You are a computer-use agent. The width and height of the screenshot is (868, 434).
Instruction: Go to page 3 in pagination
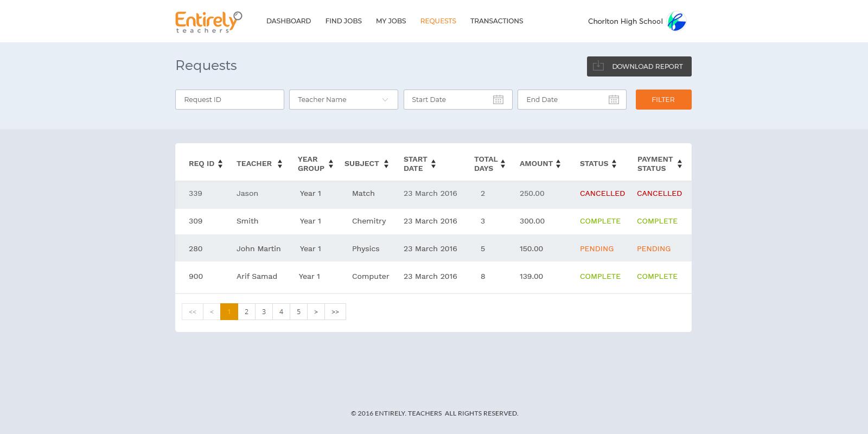click(x=264, y=312)
